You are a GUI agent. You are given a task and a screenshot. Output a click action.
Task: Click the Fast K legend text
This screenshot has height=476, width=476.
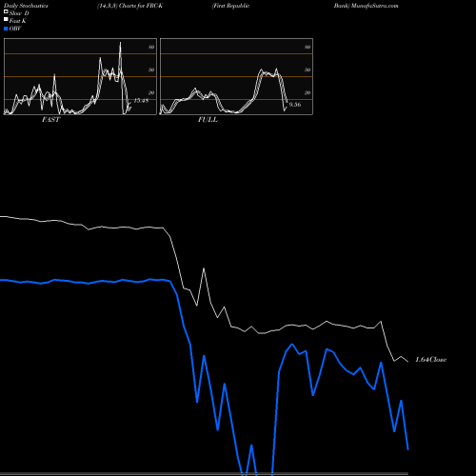[x=18, y=21]
